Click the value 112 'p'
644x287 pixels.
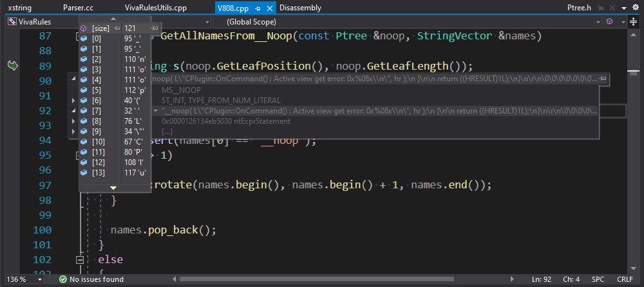[x=135, y=90]
